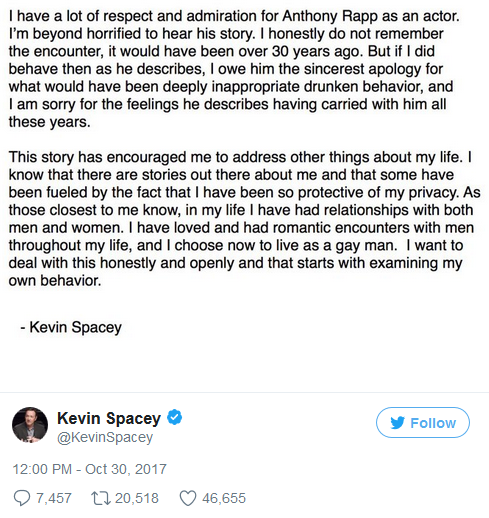
Task: Click the paragraph starting "This story has encouraged"
Action: (244, 219)
